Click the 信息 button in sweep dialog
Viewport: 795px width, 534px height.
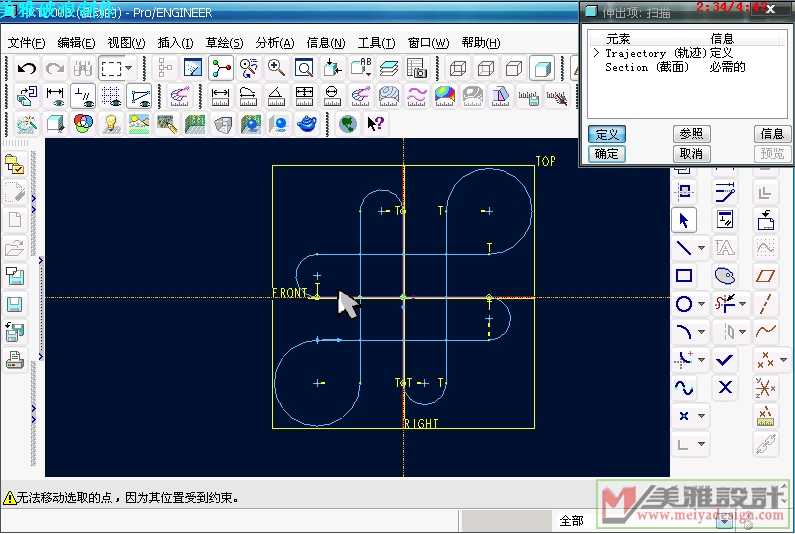772,134
